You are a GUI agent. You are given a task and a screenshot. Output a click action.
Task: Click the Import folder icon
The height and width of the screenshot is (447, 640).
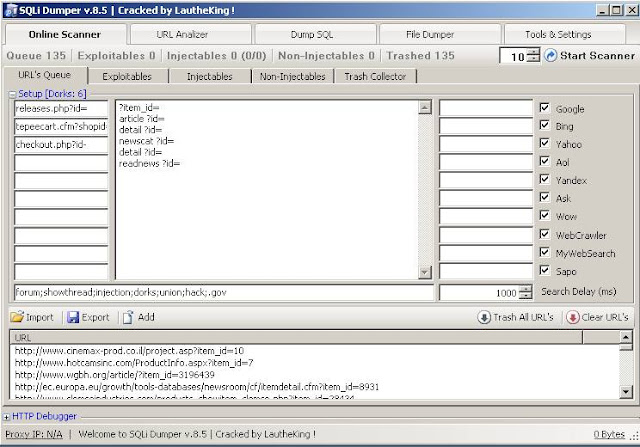pos(17,317)
